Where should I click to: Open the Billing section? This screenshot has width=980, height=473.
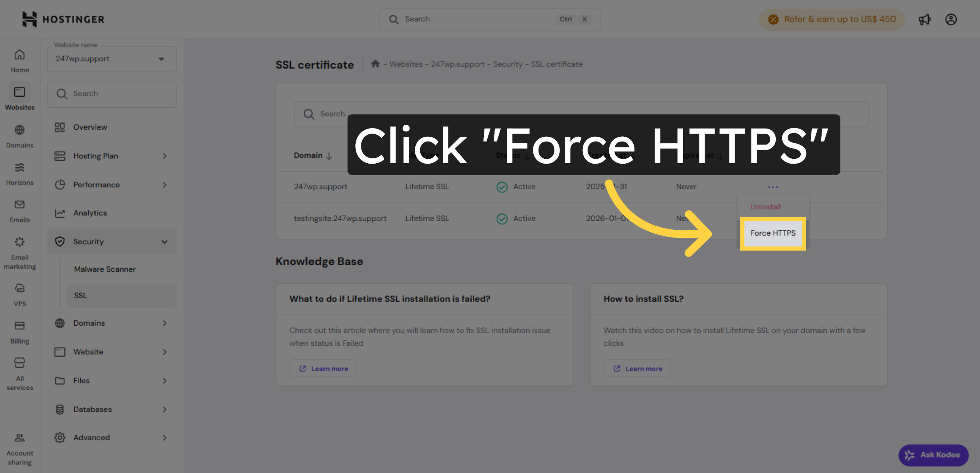pos(19,329)
